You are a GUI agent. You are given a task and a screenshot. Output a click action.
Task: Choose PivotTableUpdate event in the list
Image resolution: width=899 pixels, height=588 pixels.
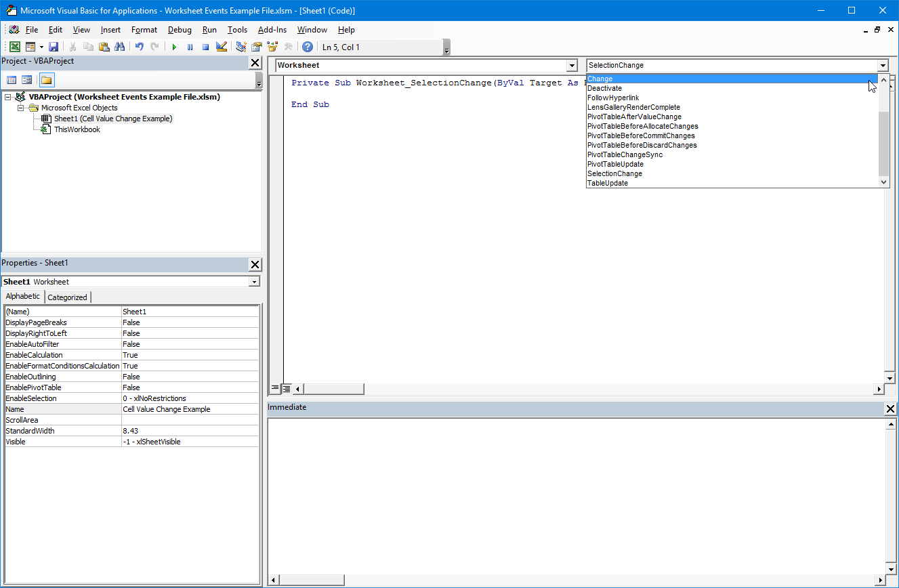click(x=615, y=164)
